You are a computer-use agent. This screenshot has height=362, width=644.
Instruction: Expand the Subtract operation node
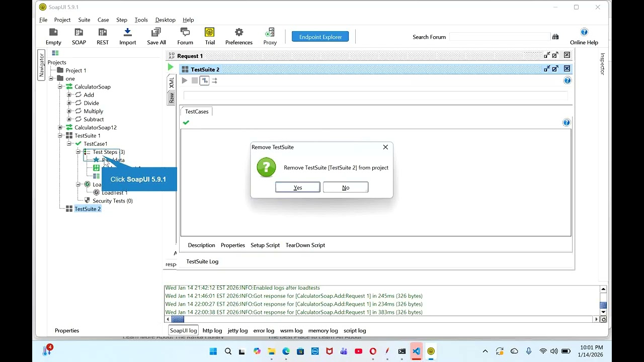tap(69, 119)
